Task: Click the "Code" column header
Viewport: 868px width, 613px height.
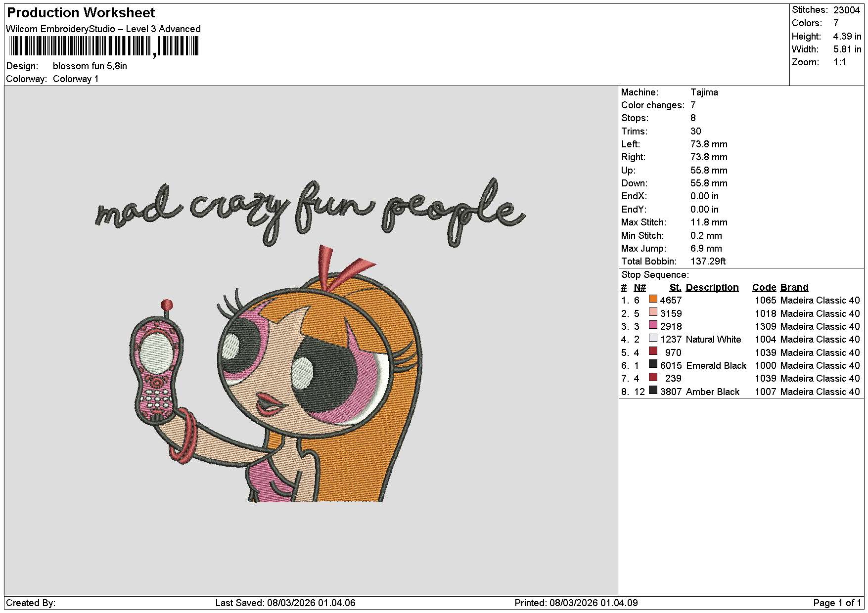Action: coord(764,288)
